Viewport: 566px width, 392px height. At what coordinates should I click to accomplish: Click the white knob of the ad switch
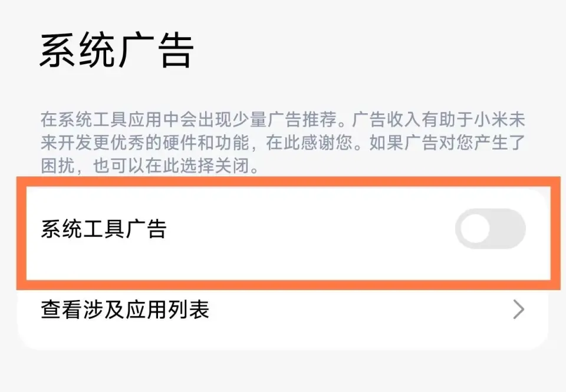click(475, 229)
